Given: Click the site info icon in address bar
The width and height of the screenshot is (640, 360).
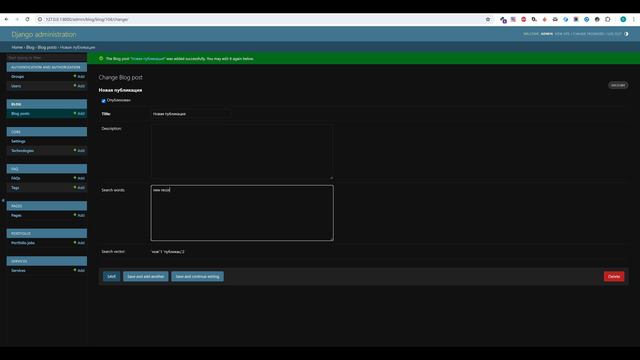Looking at the screenshot, I should click(40, 19).
